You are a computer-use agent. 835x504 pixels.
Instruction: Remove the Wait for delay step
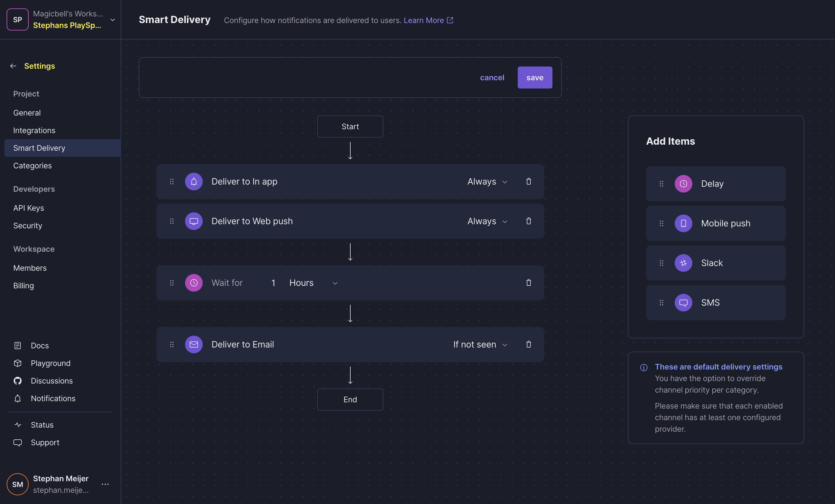[x=529, y=283]
